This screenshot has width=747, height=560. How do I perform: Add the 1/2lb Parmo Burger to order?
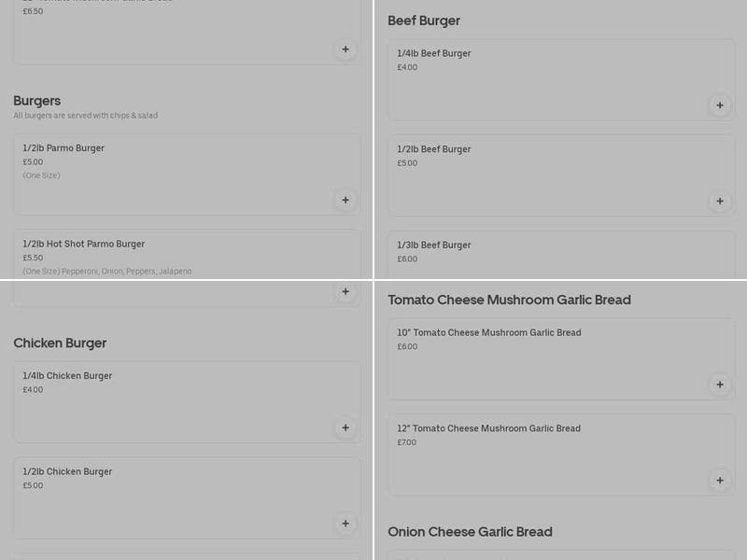coord(345,200)
